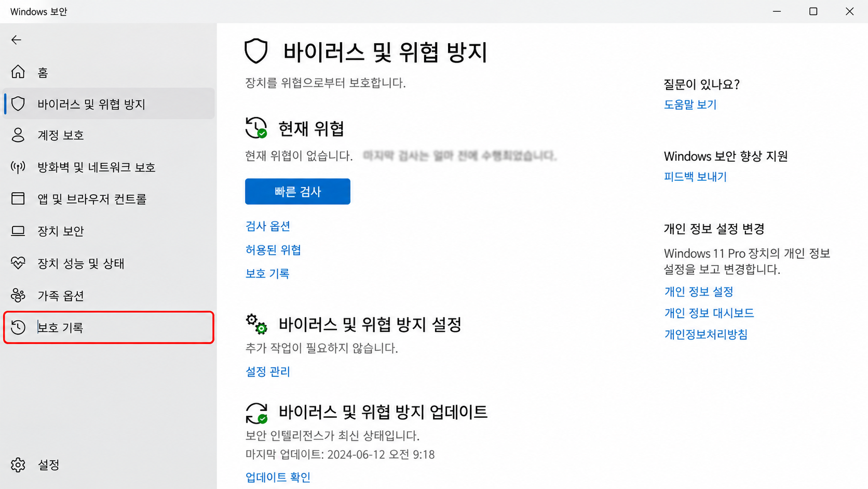Click the 설정 관리 link
The width and height of the screenshot is (868, 489).
coord(268,372)
